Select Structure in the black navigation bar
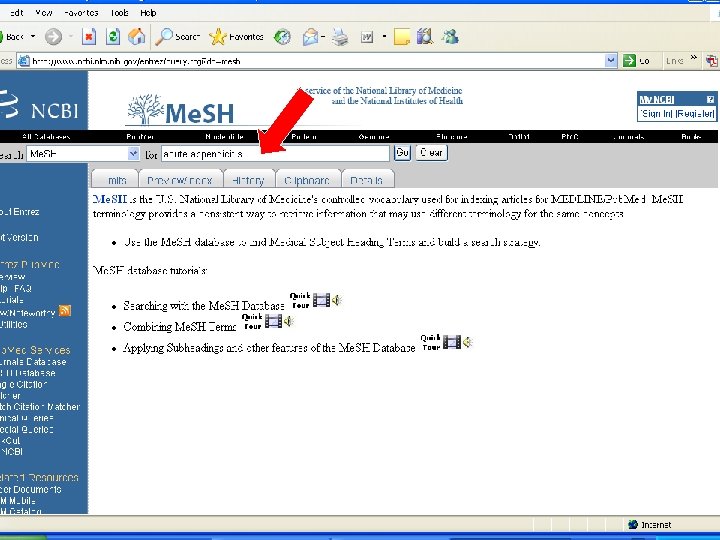 (x=452, y=137)
